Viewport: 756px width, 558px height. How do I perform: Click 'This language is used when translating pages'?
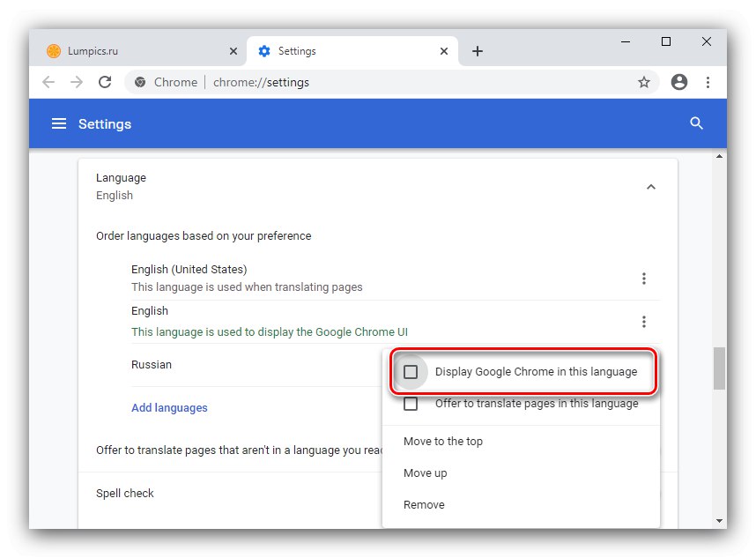coord(247,287)
